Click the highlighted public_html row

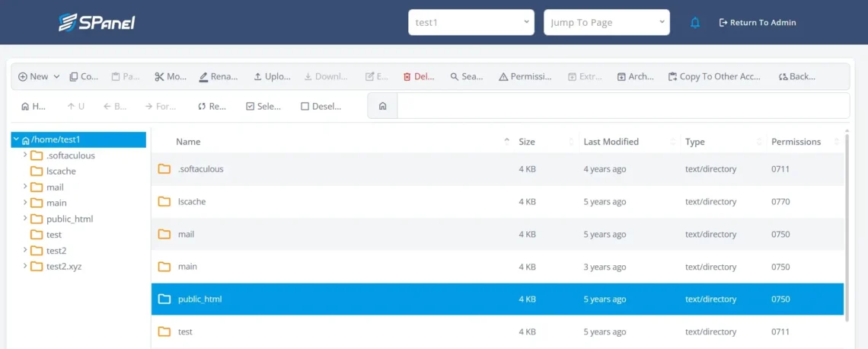(x=497, y=299)
